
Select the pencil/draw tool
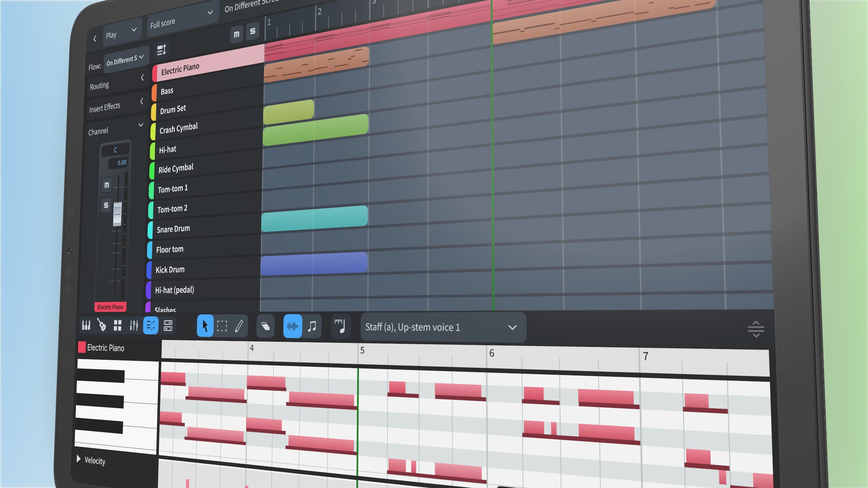[x=239, y=325]
